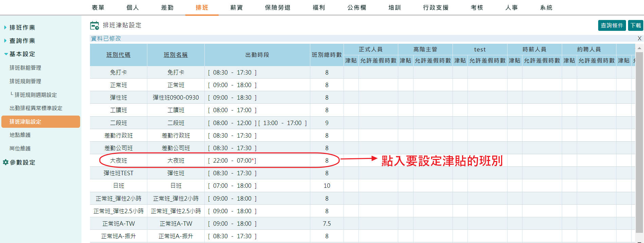This screenshot has height=243, width=644.
Task: Open 排班群組管理 in the sidebar
Action: (x=25, y=68)
